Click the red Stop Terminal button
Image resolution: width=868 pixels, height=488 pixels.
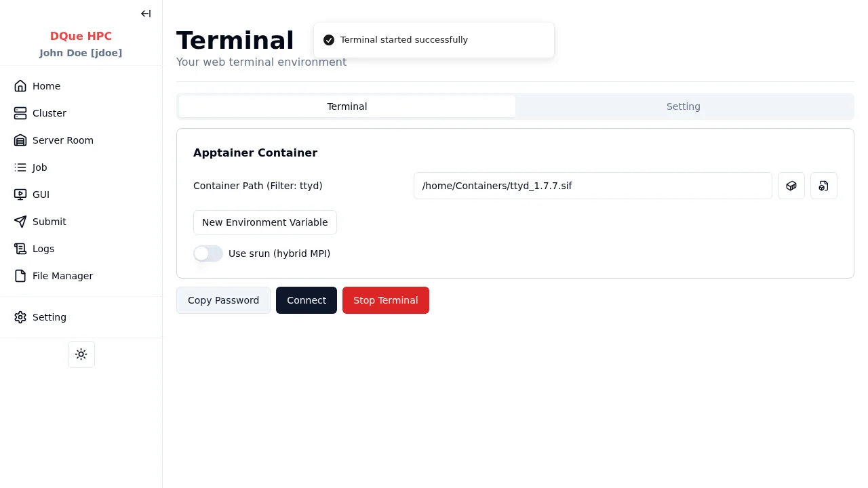385,300
